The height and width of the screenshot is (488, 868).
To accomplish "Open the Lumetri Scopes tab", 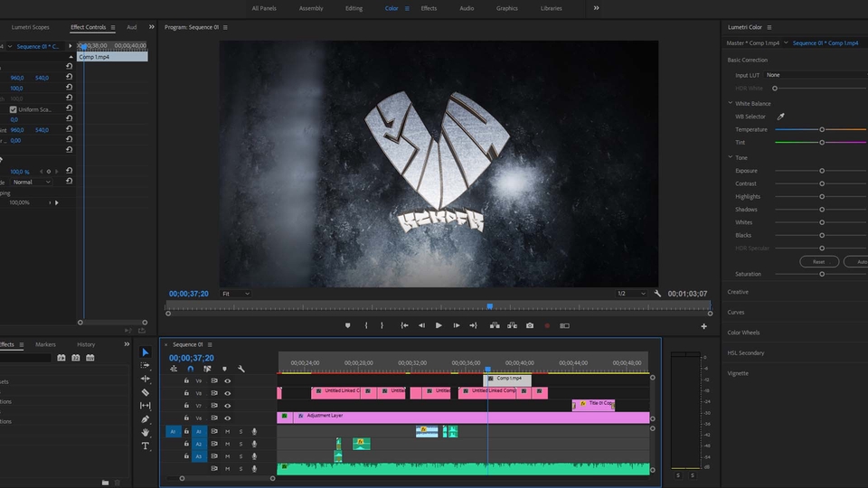I will [x=31, y=27].
